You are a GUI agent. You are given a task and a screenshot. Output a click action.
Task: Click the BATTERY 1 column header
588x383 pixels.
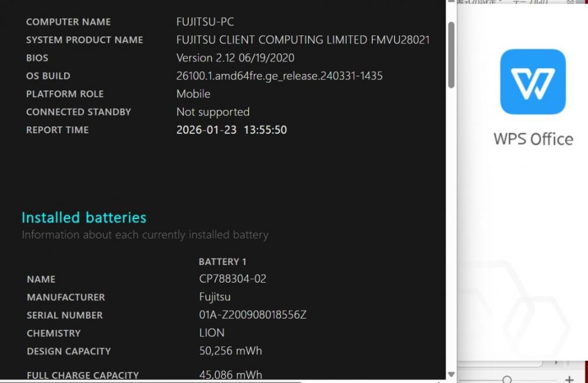[x=222, y=261]
